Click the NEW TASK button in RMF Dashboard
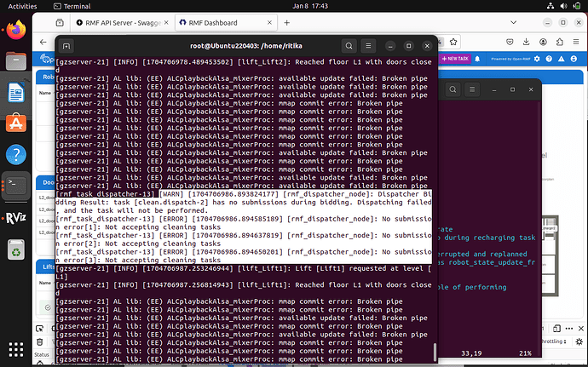The image size is (588, 367). [x=455, y=59]
